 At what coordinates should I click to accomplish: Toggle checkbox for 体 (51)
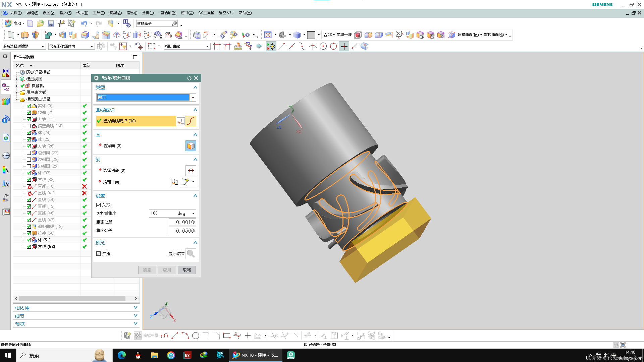(x=29, y=240)
